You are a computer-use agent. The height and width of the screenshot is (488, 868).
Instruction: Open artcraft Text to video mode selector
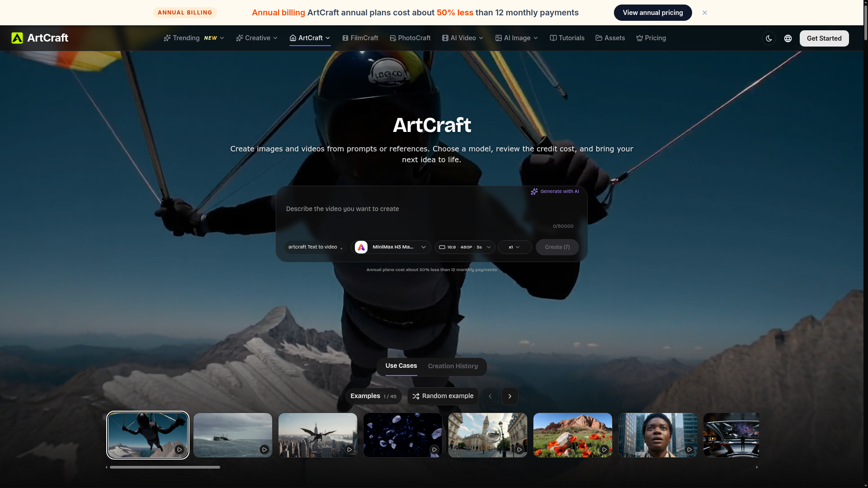(x=316, y=247)
